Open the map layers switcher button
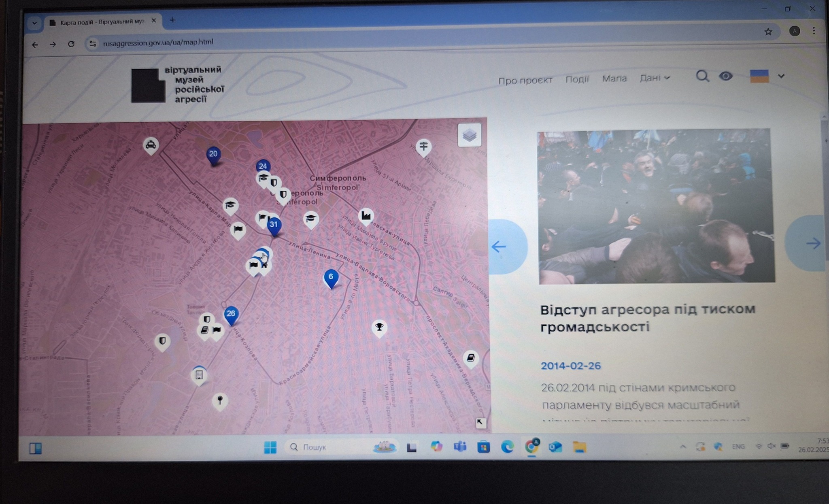829x504 pixels. (469, 135)
